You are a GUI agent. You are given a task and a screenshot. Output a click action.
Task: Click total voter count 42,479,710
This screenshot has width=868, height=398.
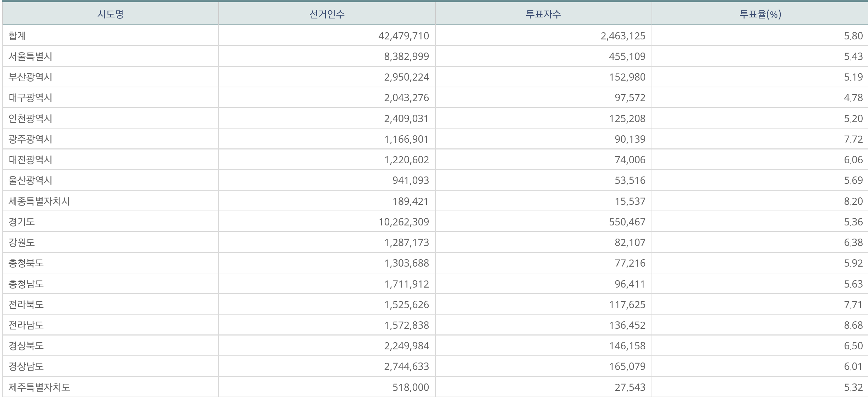click(x=403, y=36)
